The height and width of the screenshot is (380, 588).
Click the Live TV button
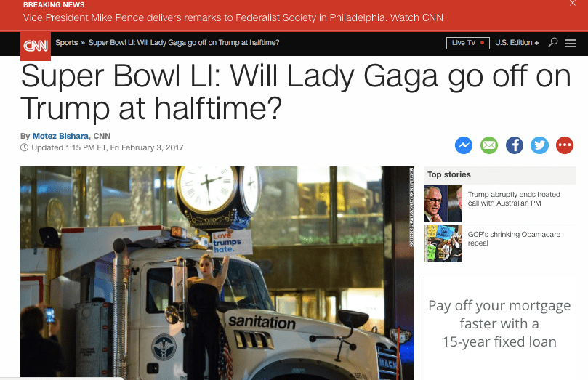point(468,43)
